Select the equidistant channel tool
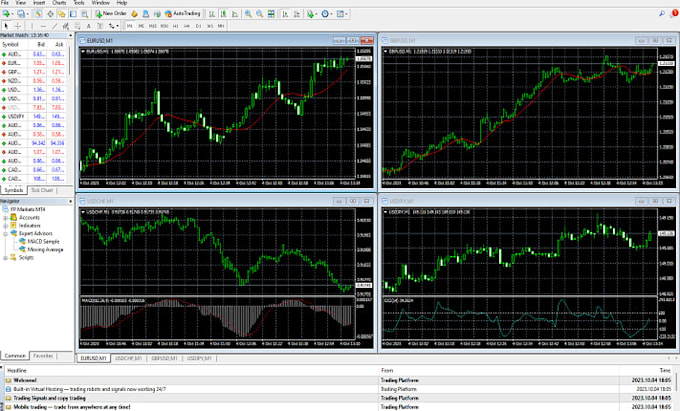The image size is (680, 411). pos(66,26)
